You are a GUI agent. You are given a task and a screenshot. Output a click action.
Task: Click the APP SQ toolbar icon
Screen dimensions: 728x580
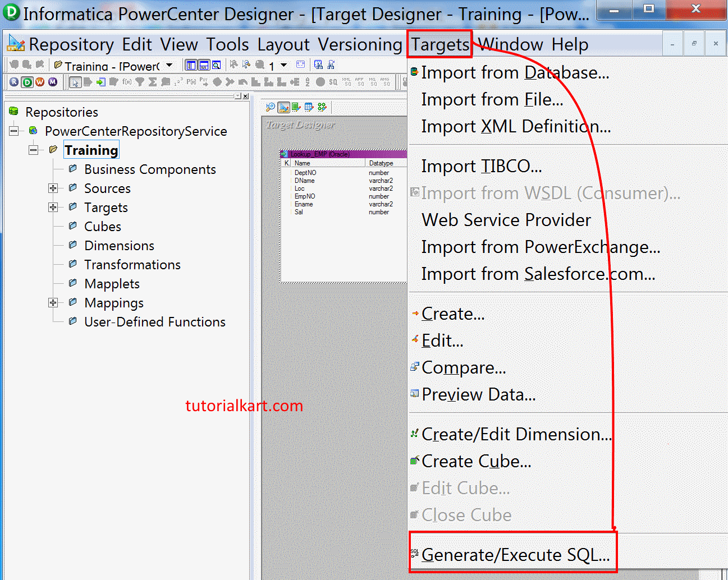[359, 82]
